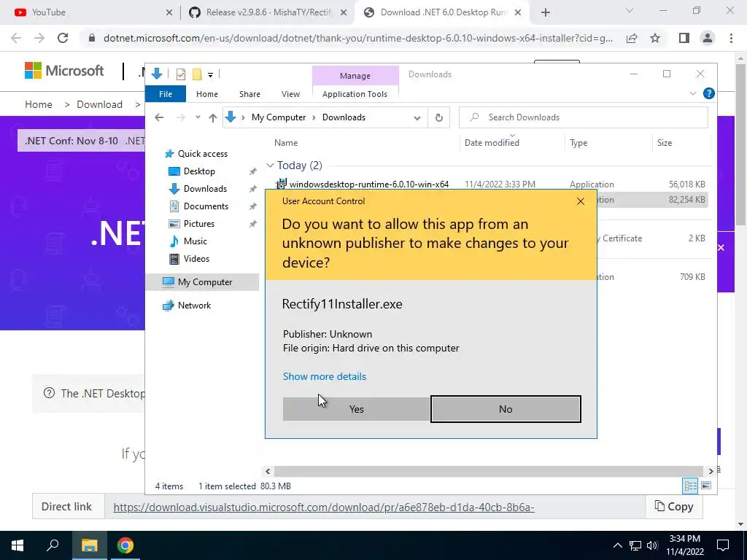Screen dimensions: 747x560
Task: Switch Explorer to details view icon
Action: tap(690, 486)
